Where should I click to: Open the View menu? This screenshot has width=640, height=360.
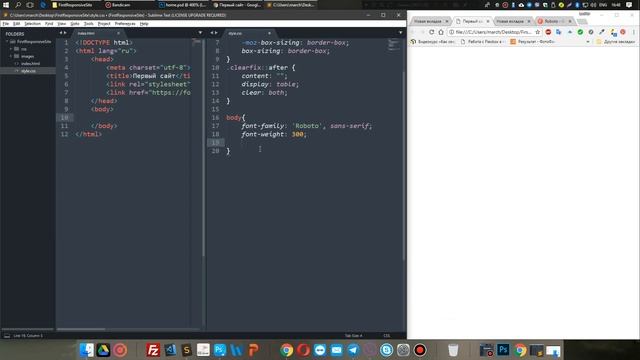click(62, 24)
